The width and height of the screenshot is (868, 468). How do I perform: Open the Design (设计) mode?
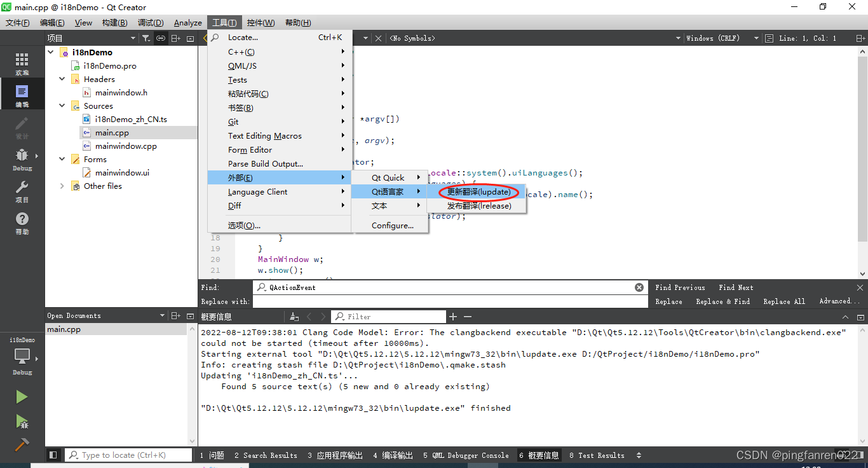[x=22, y=127]
